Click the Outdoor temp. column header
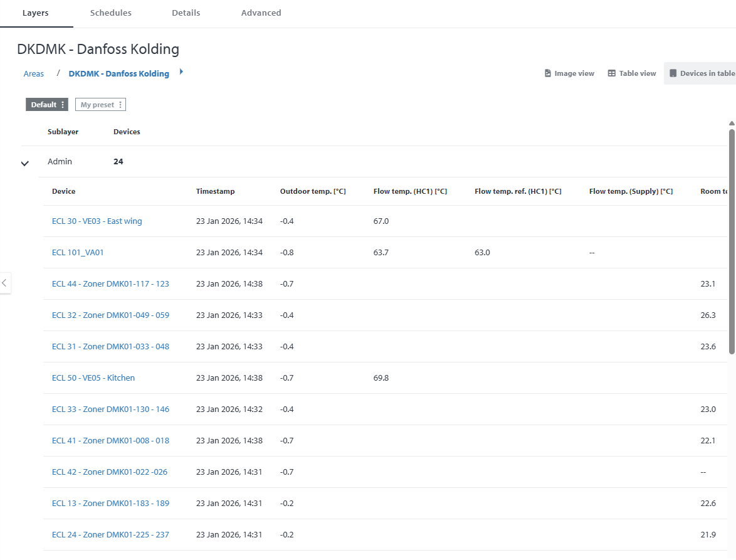The height and width of the screenshot is (560, 736). click(x=313, y=191)
